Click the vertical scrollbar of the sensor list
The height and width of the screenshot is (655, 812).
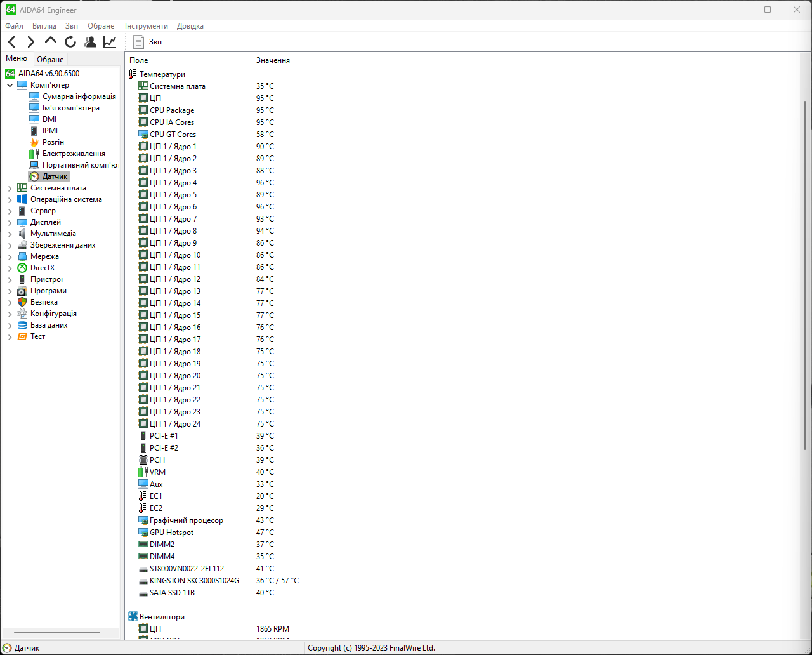pos(806,274)
